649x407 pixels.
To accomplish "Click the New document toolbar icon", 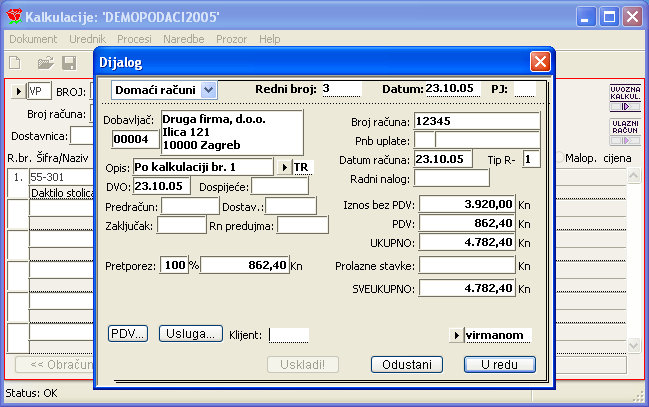I will click(x=15, y=63).
